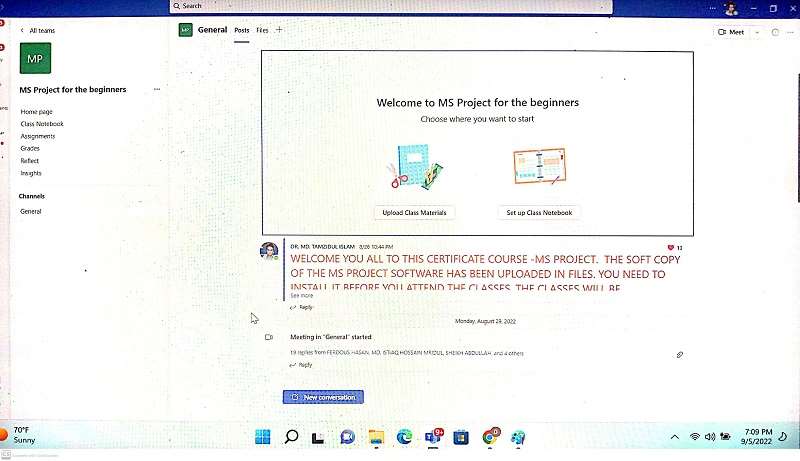The image size is (800, 461).
Task: Click Upload Class Materials button
Action: 414,213
